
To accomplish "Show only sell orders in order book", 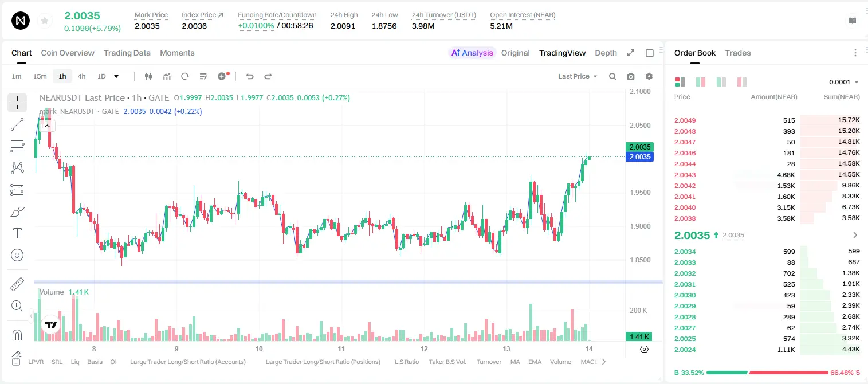I will pyautogui.click(x=742, y=82).
